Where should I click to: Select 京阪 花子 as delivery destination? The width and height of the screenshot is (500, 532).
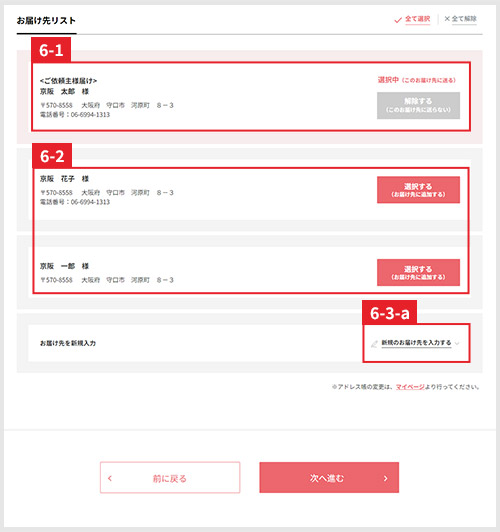(418, 190)
